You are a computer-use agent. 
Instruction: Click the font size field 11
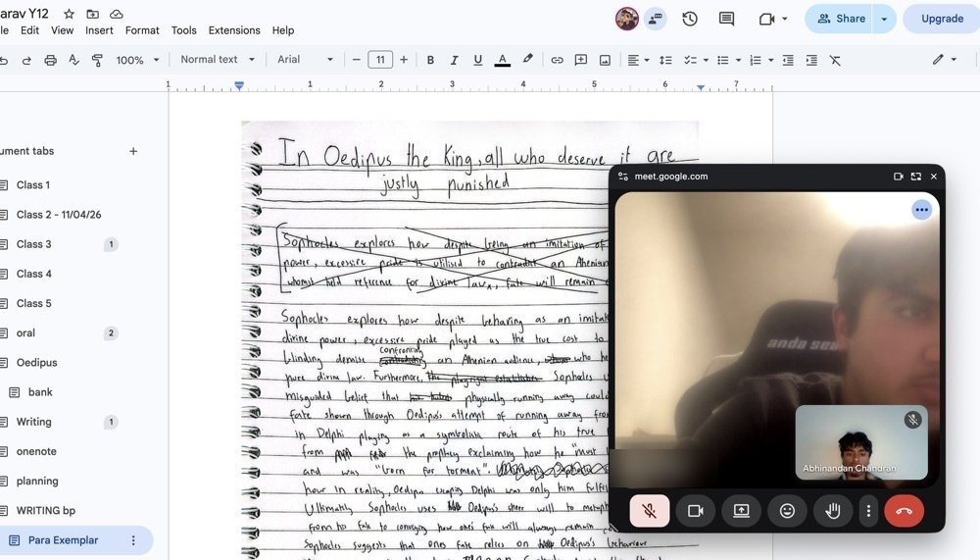tap(380, 60)
